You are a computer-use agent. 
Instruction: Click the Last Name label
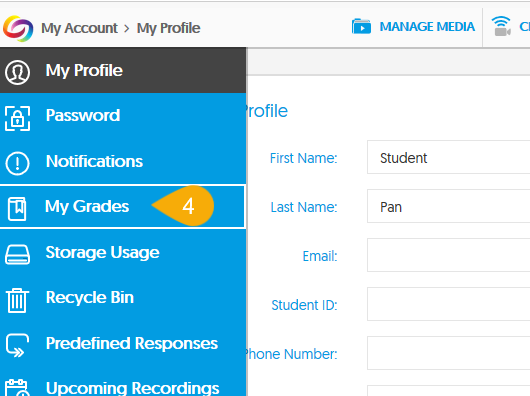[x=304, y=207]
